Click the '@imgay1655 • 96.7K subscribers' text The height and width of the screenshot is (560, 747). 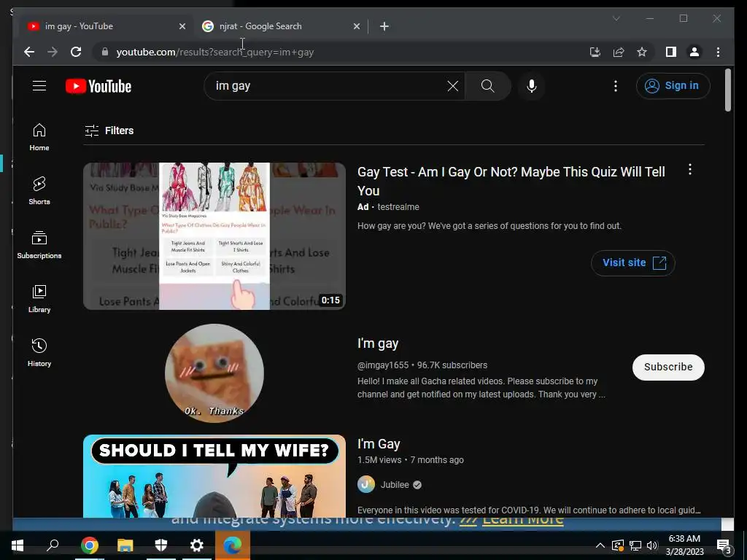point(422,365)
